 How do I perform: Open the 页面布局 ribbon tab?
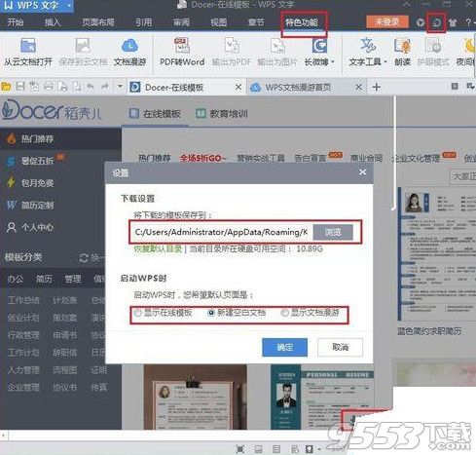(x=98, y=22)
